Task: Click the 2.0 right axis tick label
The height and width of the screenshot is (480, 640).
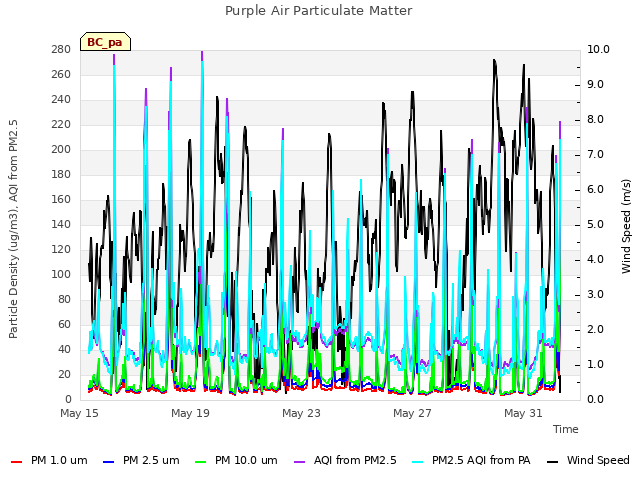Action: point(595,329)
